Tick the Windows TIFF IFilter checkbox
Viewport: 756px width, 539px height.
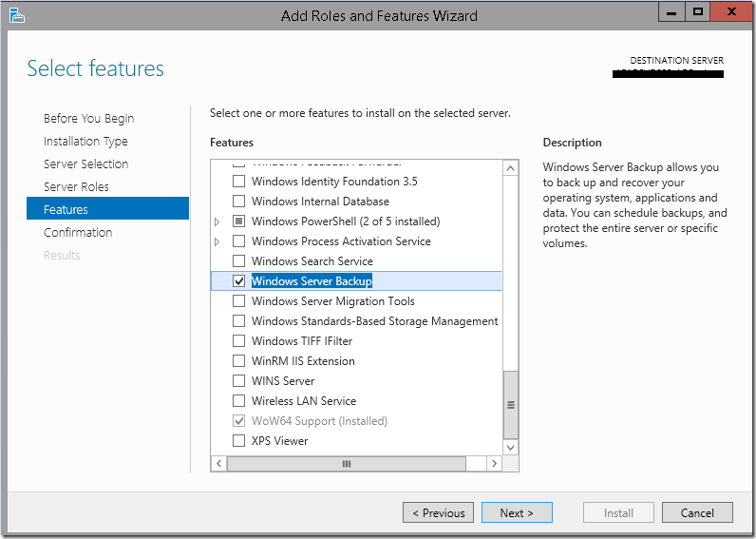pyautogui.click(x=238, y=341)
